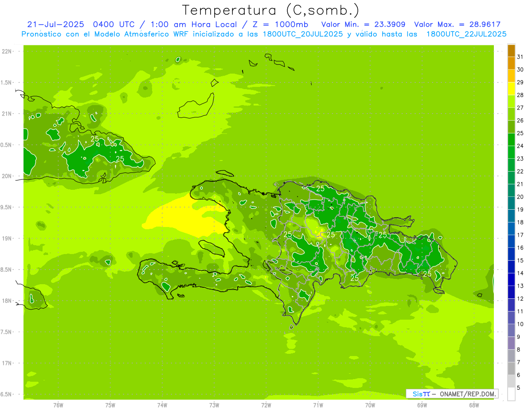The height and width of the screenshot is (411, 532).
Task: Click legend value 26
Action: point(520,121)
